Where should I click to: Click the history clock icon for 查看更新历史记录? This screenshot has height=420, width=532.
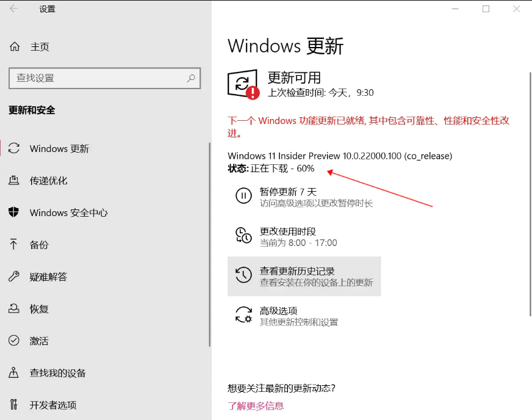pos(243,275)
